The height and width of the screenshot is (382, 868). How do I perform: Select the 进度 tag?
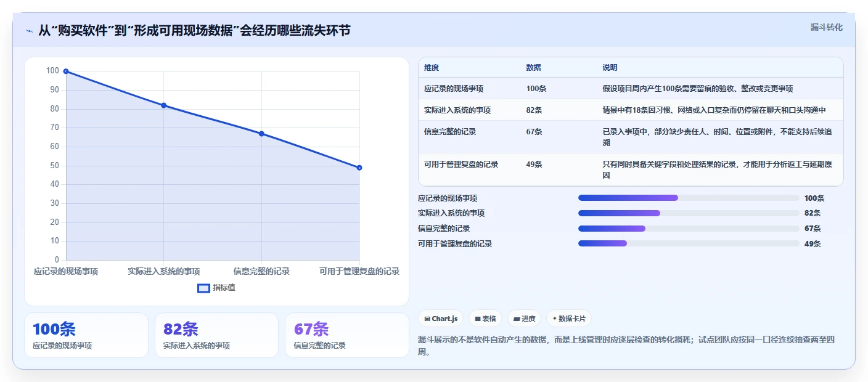coord(524,319)
